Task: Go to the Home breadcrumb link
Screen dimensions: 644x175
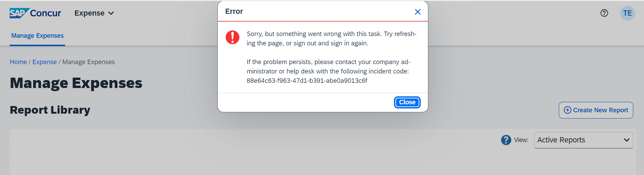Action: pyautogui.click(x=18, y=62)
